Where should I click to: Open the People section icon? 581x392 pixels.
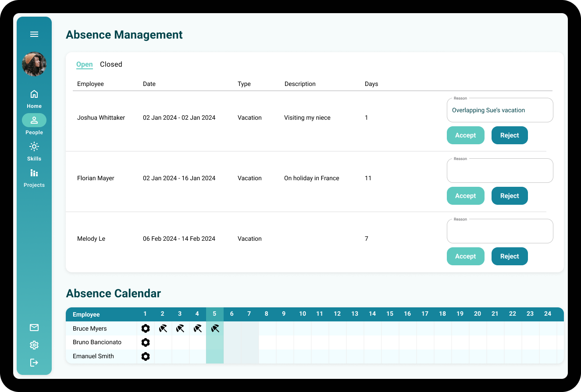[x=34, y=120]
